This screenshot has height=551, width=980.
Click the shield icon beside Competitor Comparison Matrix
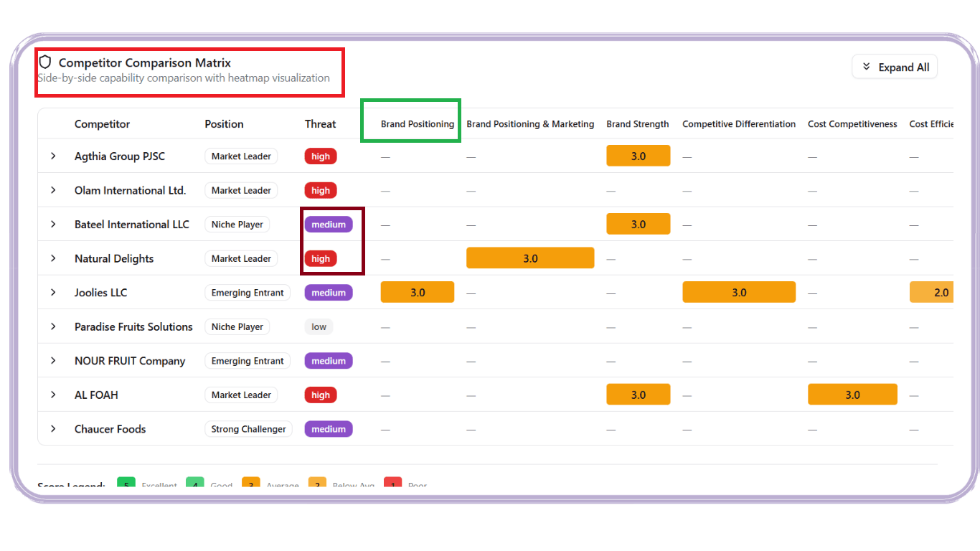click(45, 62)
